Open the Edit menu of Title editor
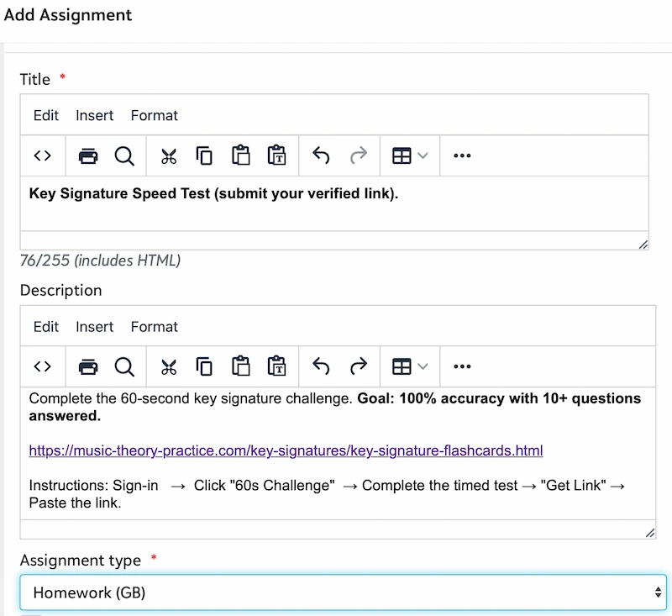Image resolution: width=672 pixels, height=616 pixels. (x=45, y=115)
